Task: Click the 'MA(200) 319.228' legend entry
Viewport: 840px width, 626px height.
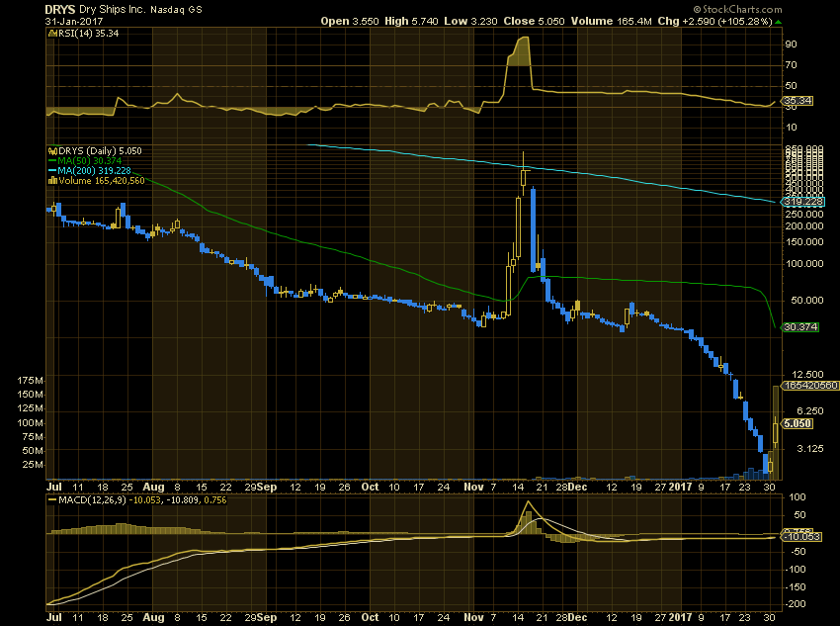Action: click(x=94, y=170)
